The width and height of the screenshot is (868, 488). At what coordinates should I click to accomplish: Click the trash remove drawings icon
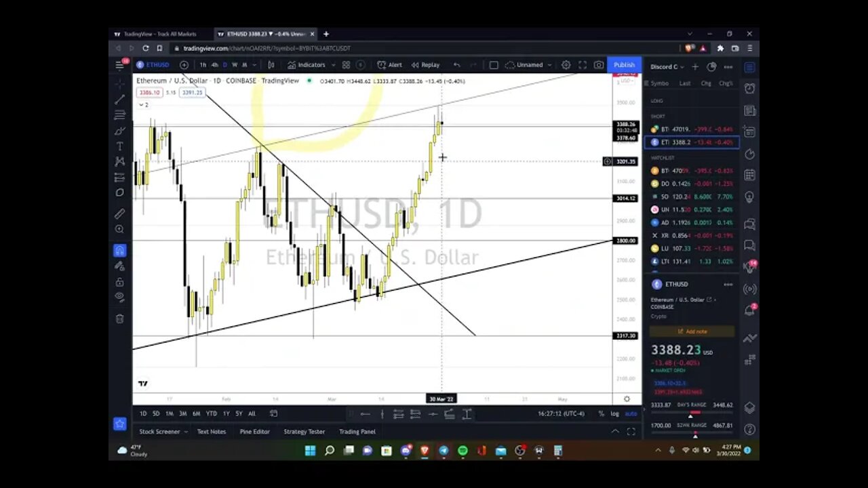coord(119,319)
